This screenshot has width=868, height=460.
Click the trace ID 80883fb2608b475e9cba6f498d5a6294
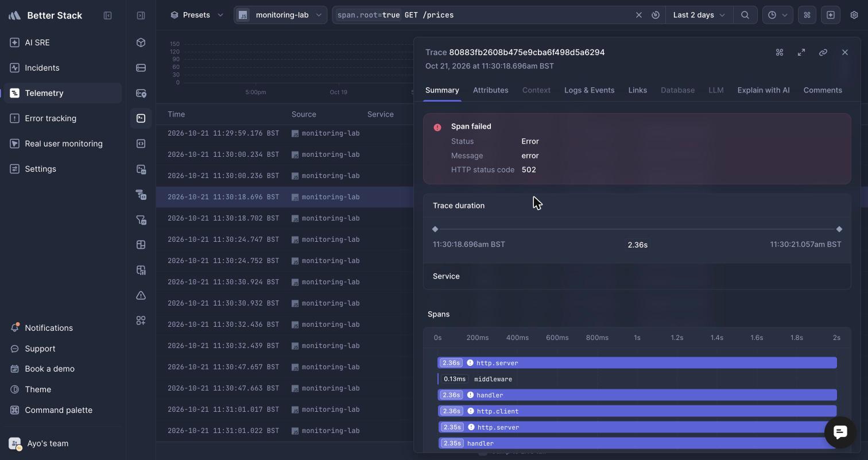526,52
